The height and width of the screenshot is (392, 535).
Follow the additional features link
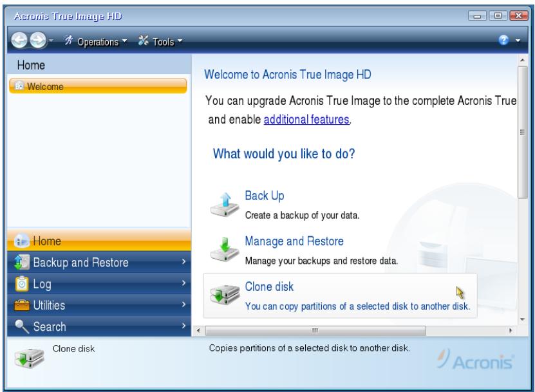tap(306, 120)
